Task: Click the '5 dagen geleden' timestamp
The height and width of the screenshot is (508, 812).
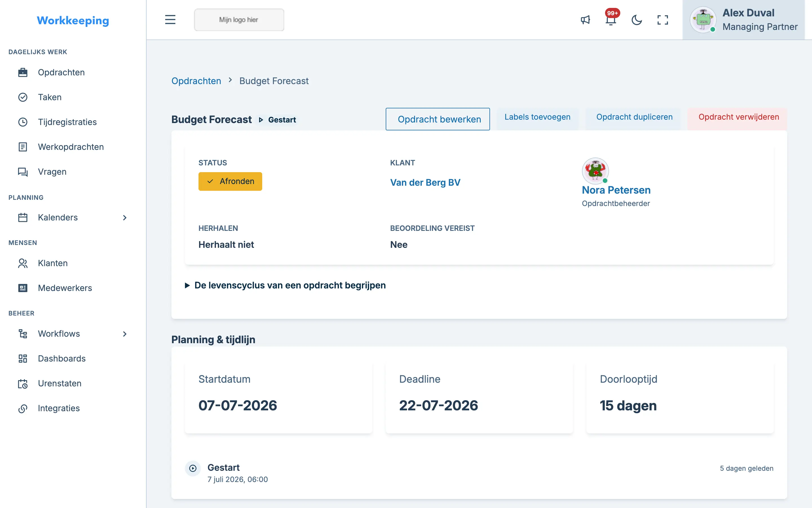Action: (x=747, y=468)
